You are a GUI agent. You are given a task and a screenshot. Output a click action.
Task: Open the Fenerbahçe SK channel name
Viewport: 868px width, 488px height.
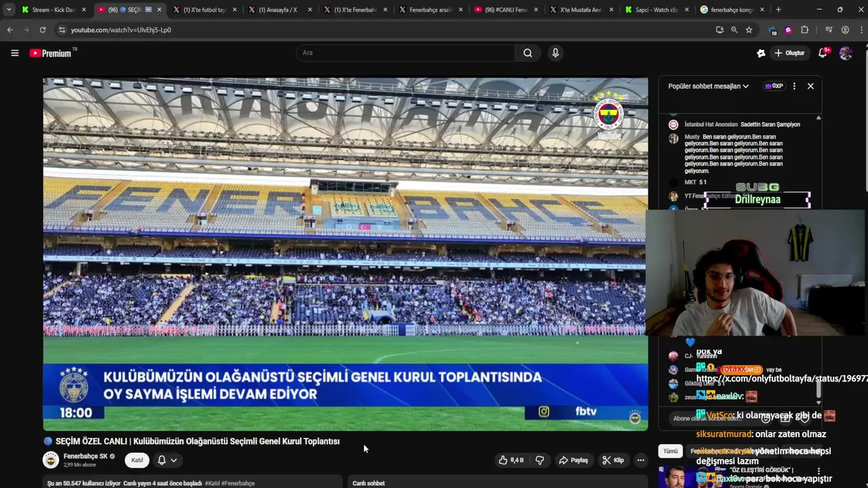[x=85, y=456]
